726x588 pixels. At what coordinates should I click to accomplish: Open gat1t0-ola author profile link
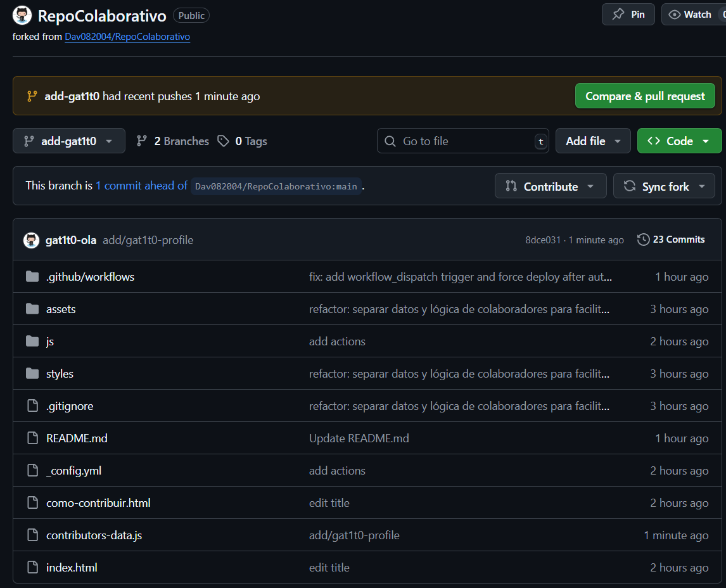[71, 240]
